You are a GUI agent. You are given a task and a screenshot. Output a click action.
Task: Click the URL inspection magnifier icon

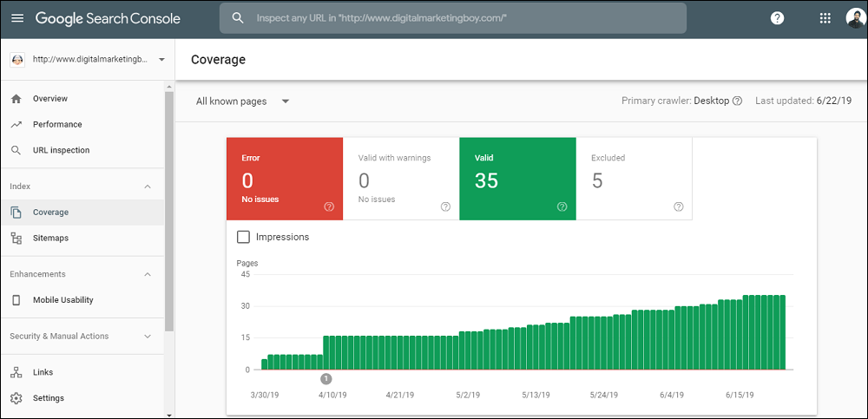pos(16,151)
